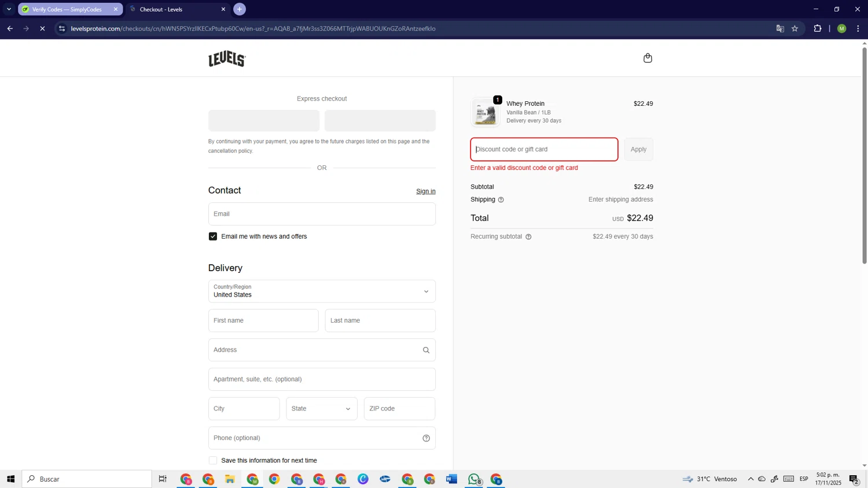
Task: Open the touch keyboard tray icon
Action: pos(789,479)
